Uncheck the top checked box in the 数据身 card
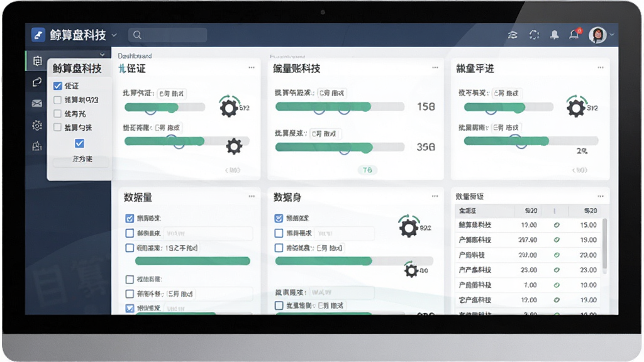This screenshot has height=362, width=644. 279,218
